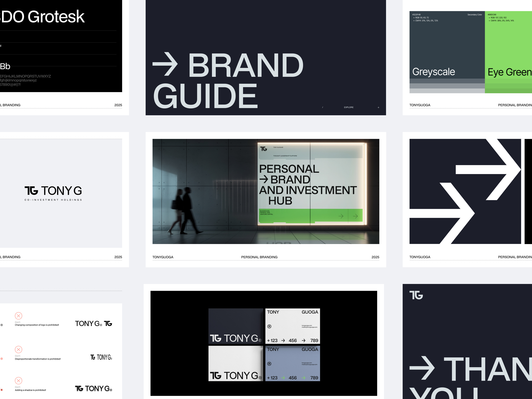Toggle the Don't marker for changing logo composition

click(18, 316)
